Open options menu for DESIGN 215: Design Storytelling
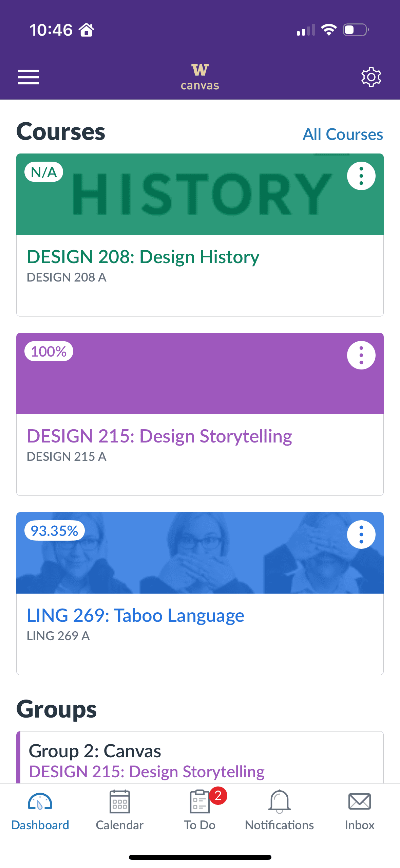This screenshot has height=868, width=400. click(x=361, y=355)
